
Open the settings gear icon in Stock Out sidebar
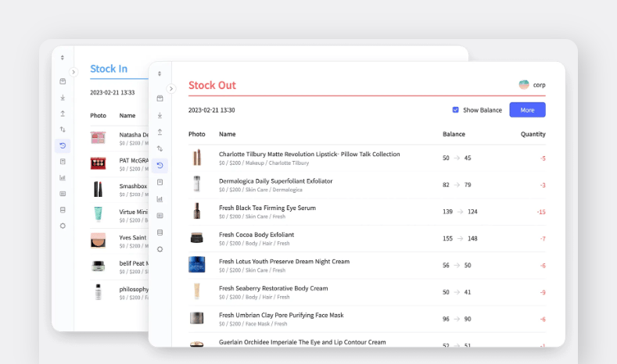pos(160,248)
